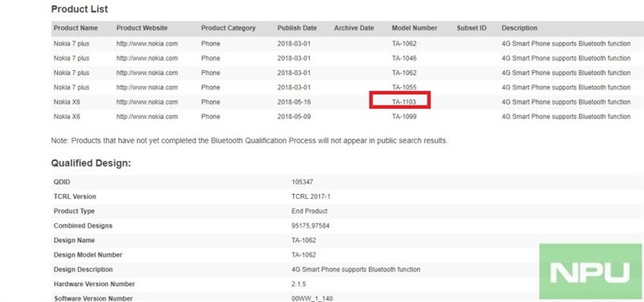Open nokia.com link in TA-1099 row

[x=147, y=117]
